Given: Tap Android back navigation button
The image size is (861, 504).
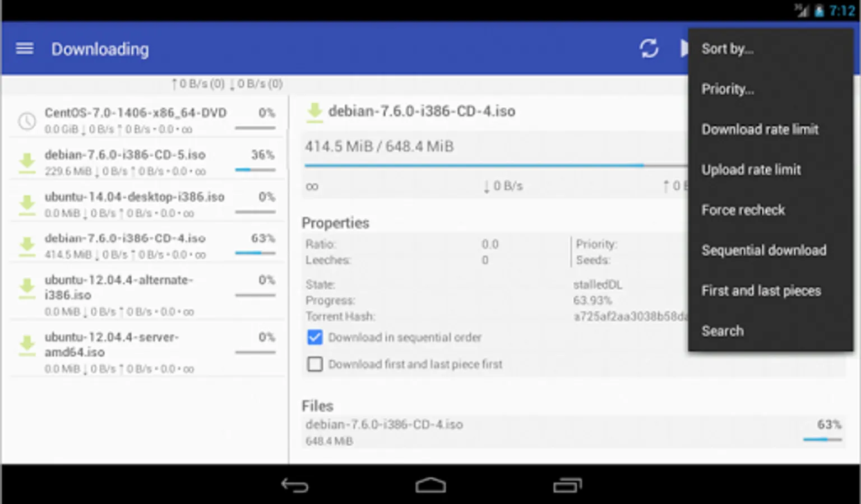Looking at the screenshot, I should pyautogui.click(x=295, y=485).
